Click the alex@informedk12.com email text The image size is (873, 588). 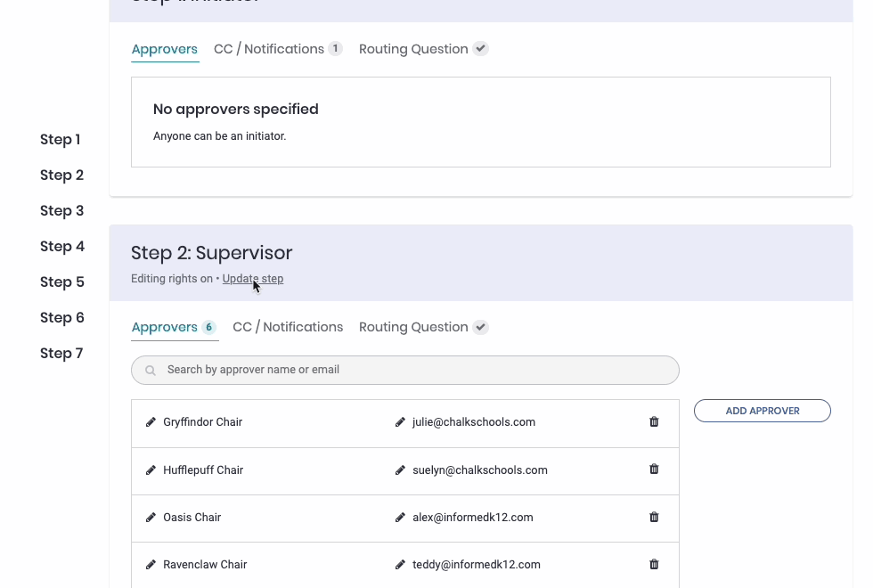pyautogui.click(x=473, y=518)
